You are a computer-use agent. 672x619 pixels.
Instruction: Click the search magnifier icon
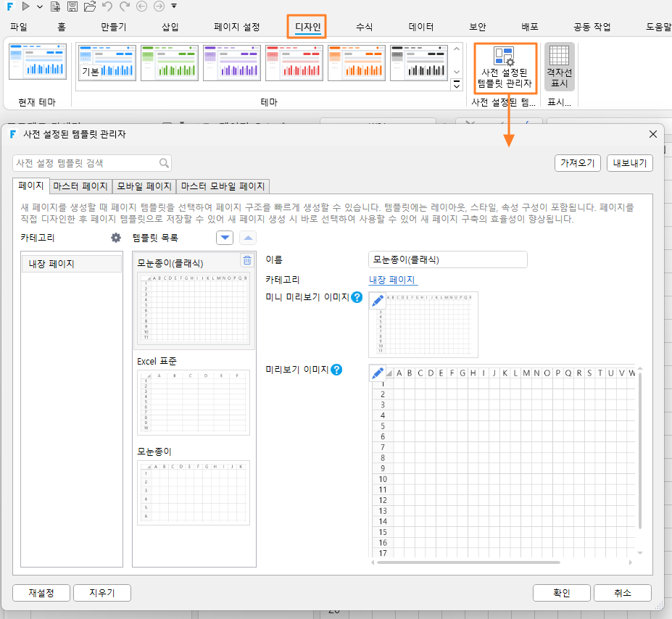click(x=164, y=163)
